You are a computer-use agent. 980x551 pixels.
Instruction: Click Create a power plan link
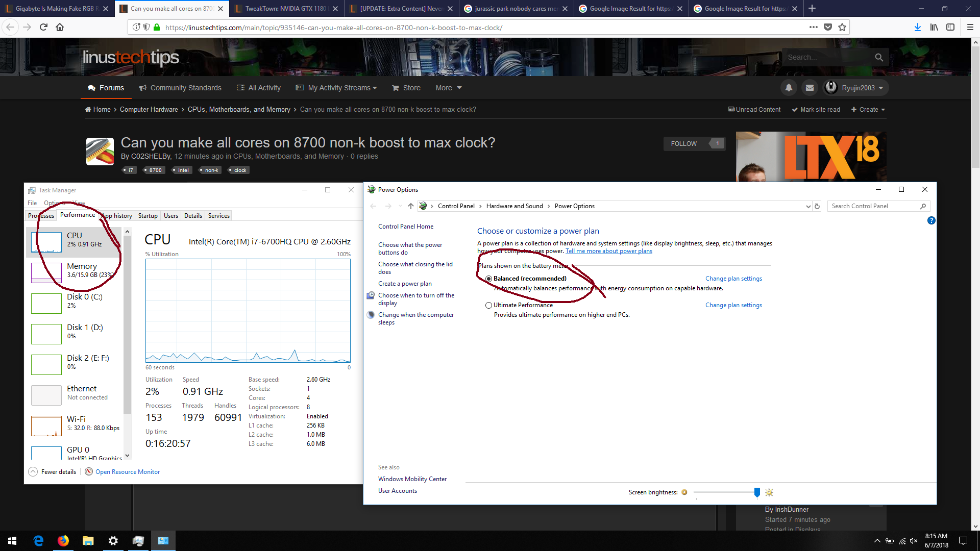(x=405, y=284)
